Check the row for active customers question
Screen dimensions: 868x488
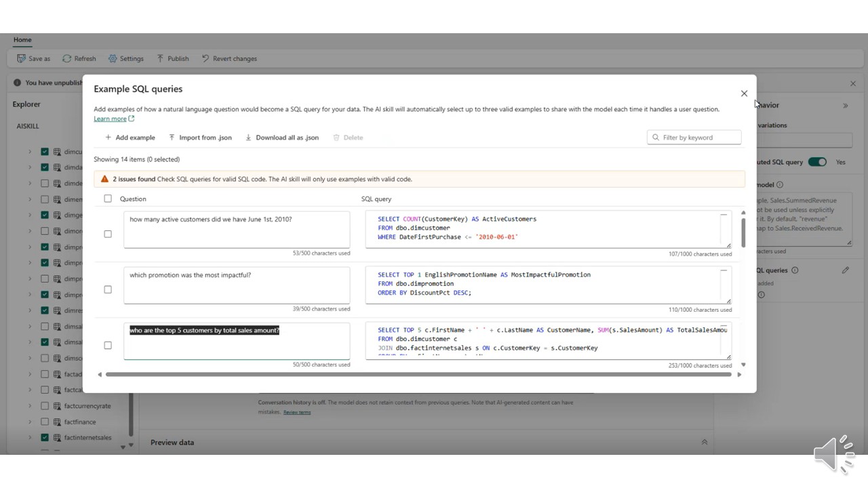coord(108,234)
